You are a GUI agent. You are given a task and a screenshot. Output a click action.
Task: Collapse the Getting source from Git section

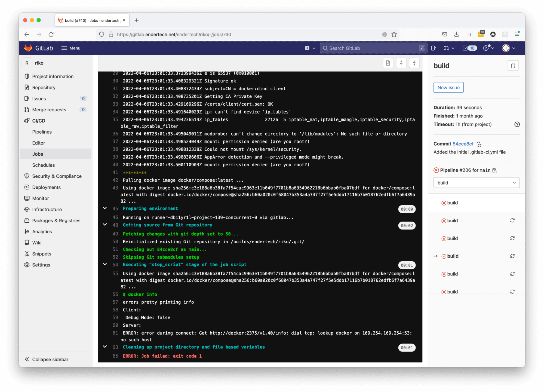(x=105, y=225)
